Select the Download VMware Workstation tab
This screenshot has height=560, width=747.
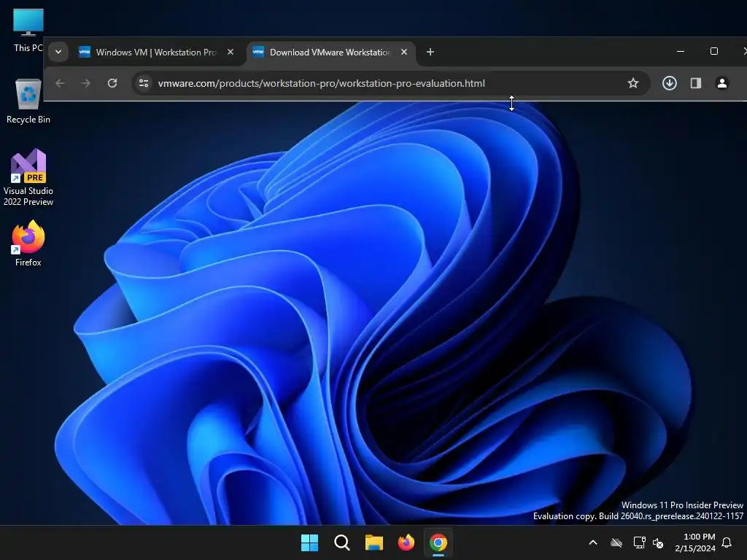point(330,52)
